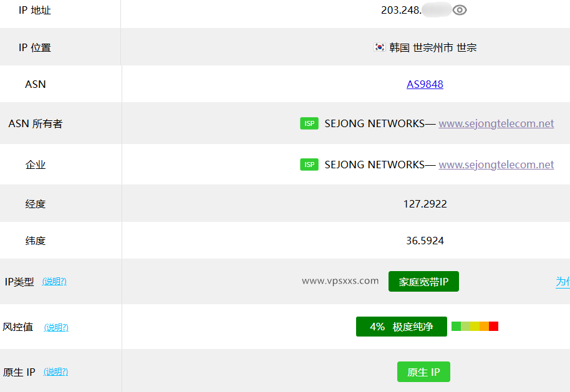Click the 纬度 latitude row label
Screen dimensions: 570x392
36,241
